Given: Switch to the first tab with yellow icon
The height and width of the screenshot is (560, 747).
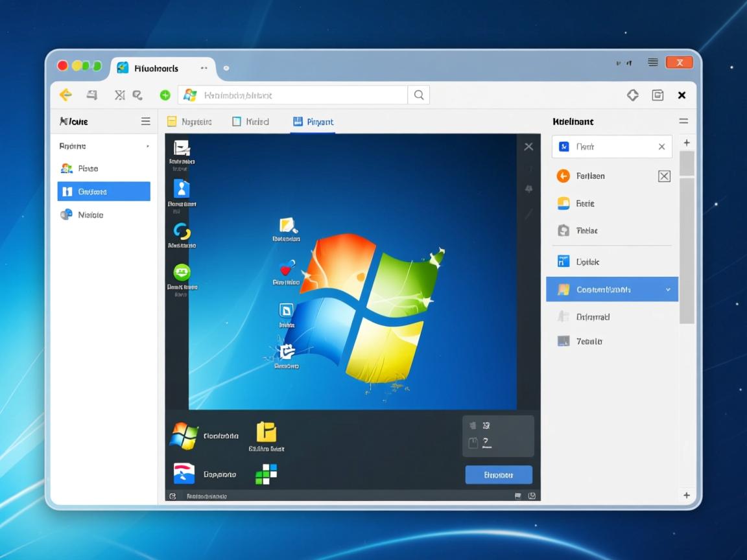Looking at the screenshot, I should pos(189,121).
